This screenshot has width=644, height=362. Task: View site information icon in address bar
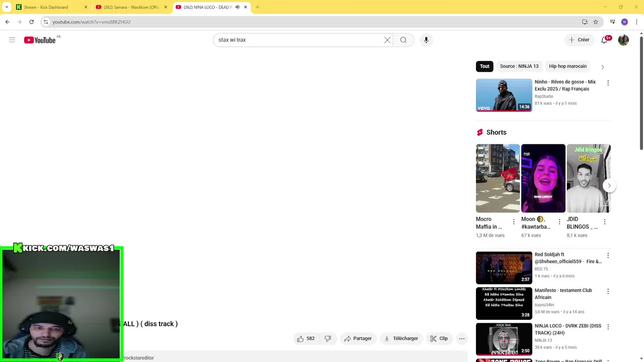pyautogui.click(x=46, y=22)
